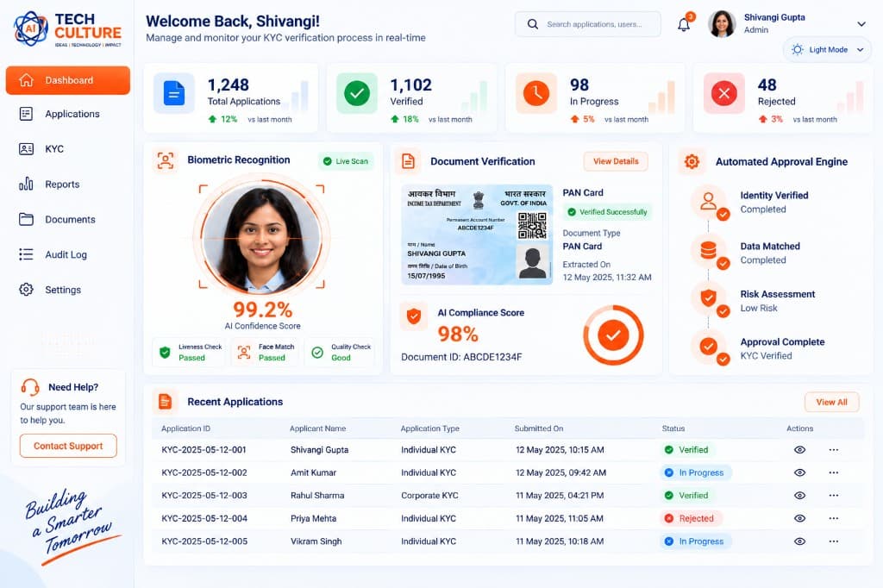Viewport: 883px width, 588px height.
Task: Toggle the Live Scan indicator
Action: (345, 161)
